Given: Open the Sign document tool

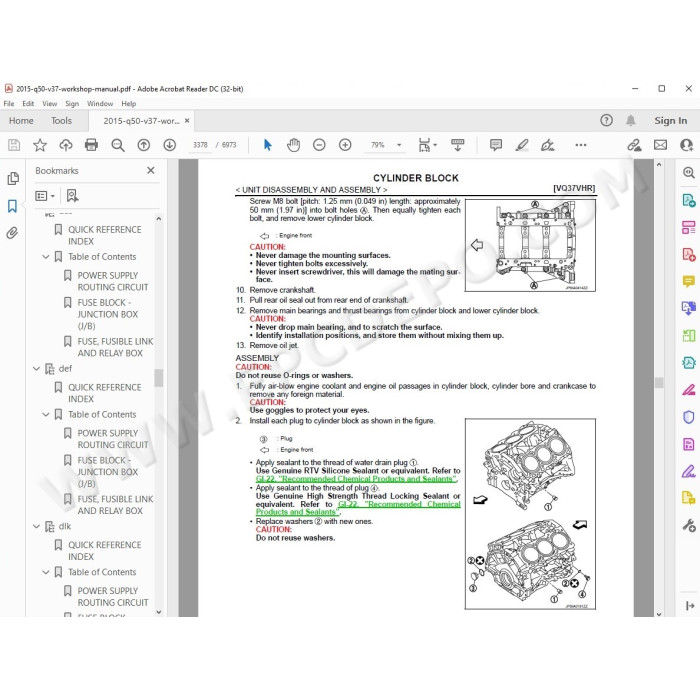Looking at the screenshot, I should tap(547, 145).
